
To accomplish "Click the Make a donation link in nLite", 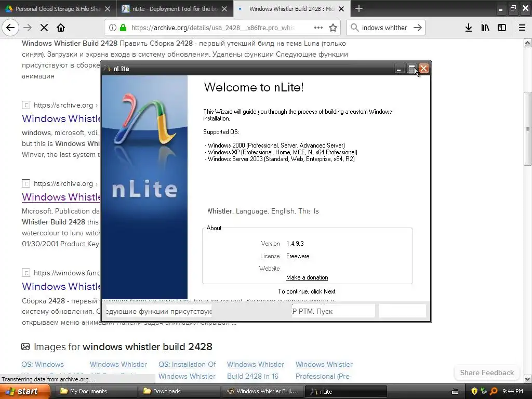I will (x=307, y=277).
